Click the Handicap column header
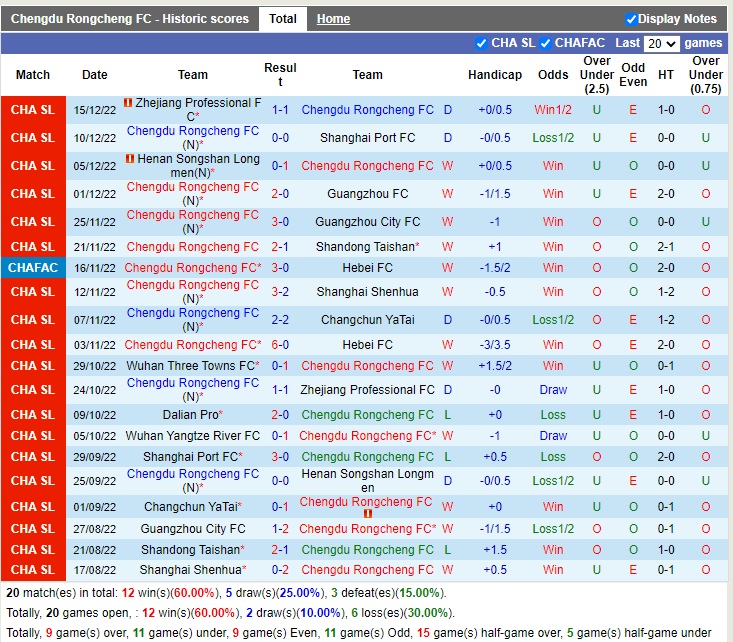The image size is (733, 642). point(495,75)
